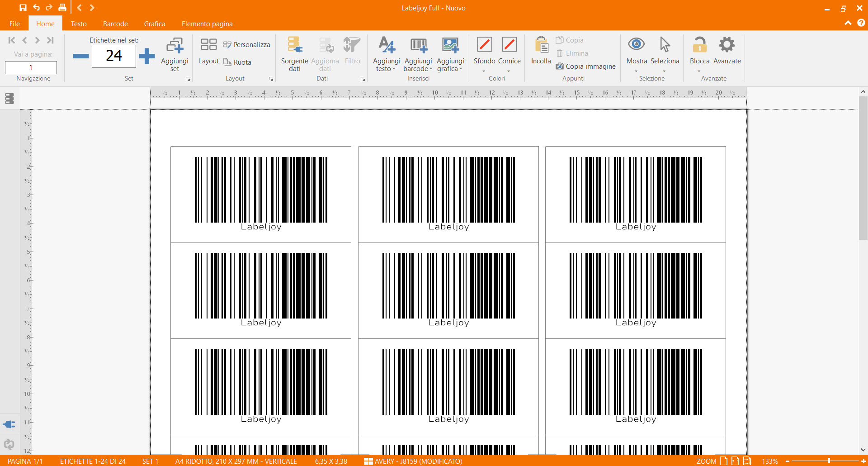Switch to the Home tab

coord(45,24)
